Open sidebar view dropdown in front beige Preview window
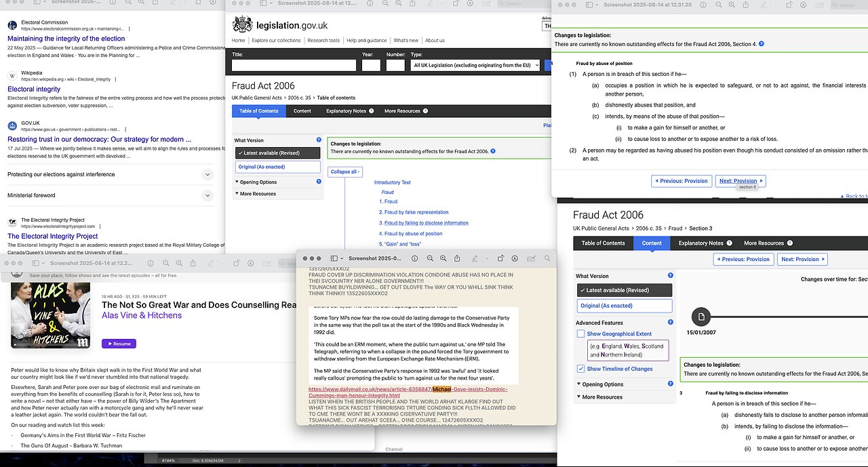Viewport: 868px width, 467px height. 341,259
